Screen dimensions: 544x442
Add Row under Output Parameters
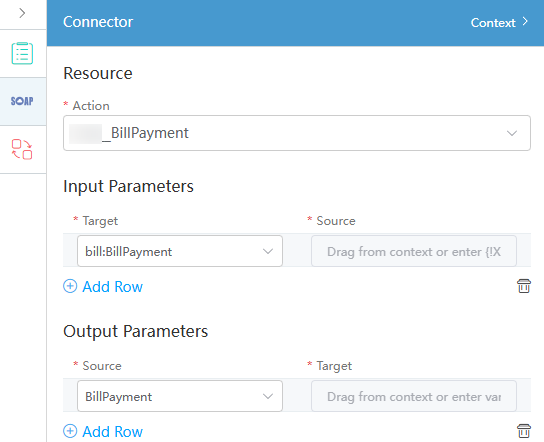112,432
